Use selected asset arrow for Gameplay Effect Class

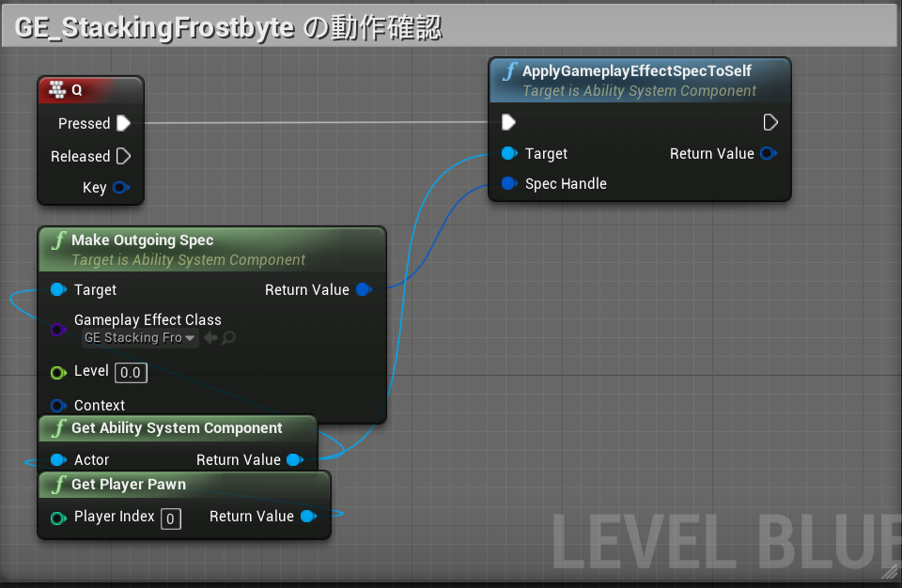[211, 338]
